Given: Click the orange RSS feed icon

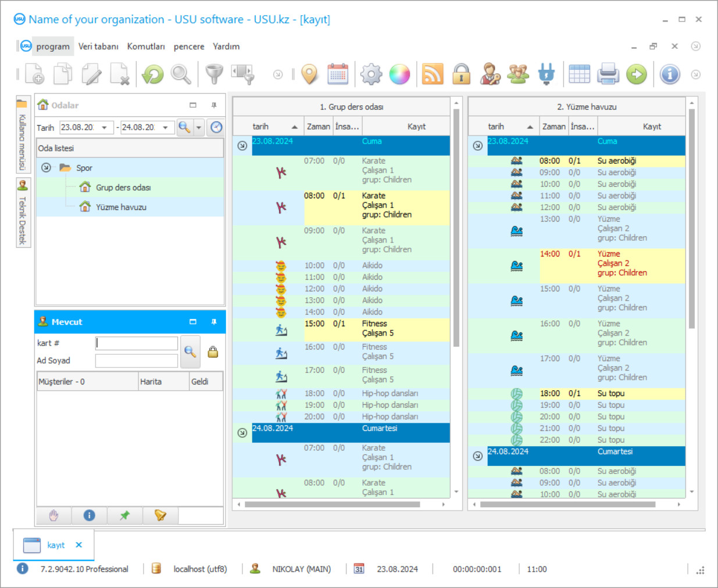Looking at the screenshot, I should point(432,74).
